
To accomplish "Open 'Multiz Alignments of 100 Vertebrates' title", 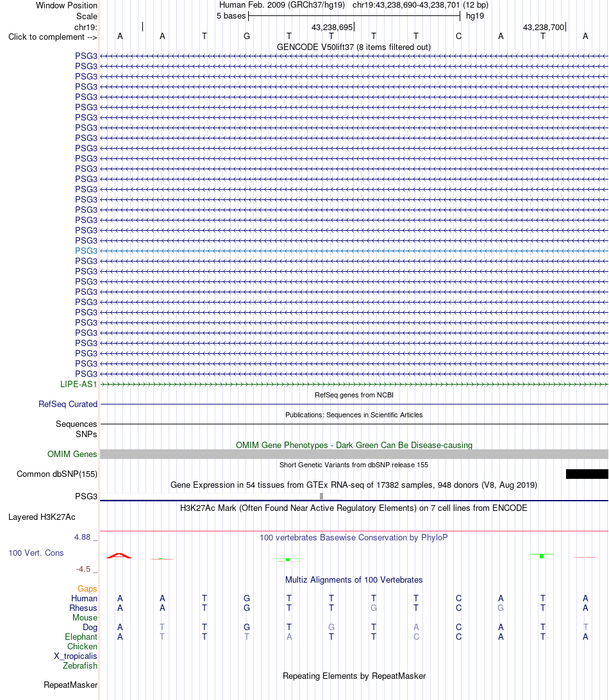I will 354,580.
